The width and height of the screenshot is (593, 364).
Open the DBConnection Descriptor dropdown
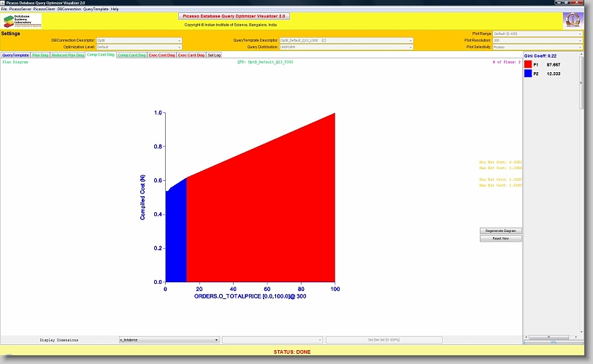pos(139,40)
